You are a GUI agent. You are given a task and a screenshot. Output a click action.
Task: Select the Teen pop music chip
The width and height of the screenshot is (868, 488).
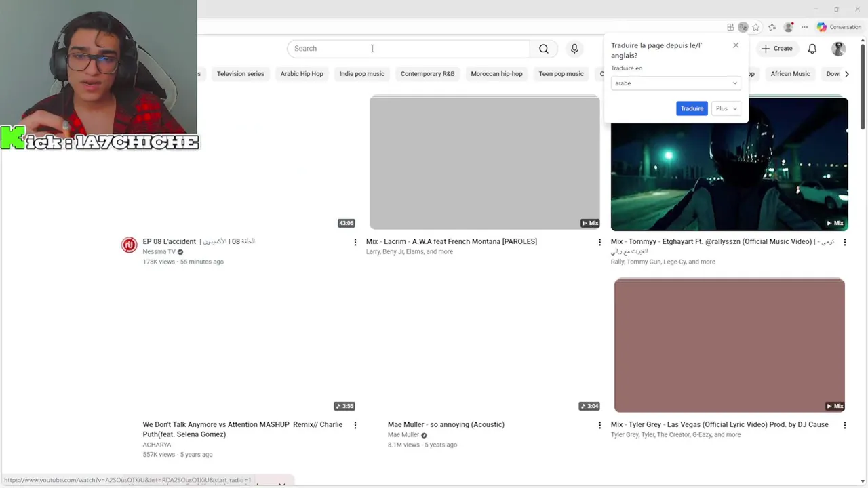[x=561, y=74]
